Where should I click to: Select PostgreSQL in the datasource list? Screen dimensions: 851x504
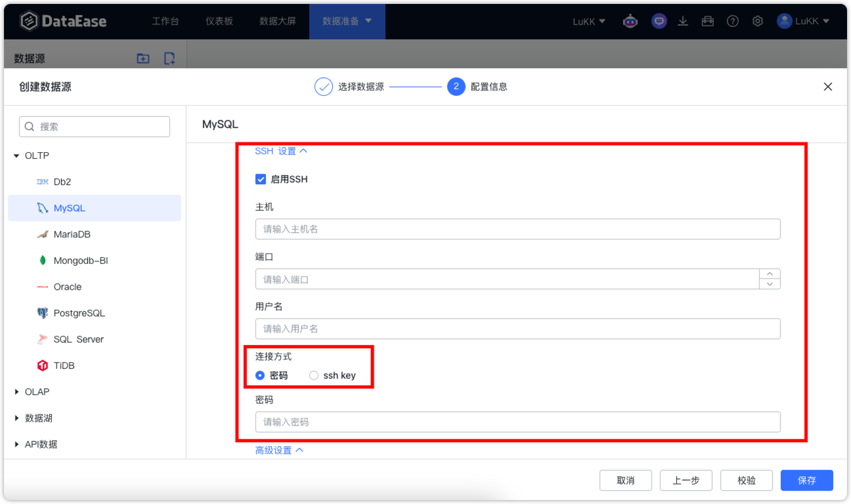(x=94, y=313)
